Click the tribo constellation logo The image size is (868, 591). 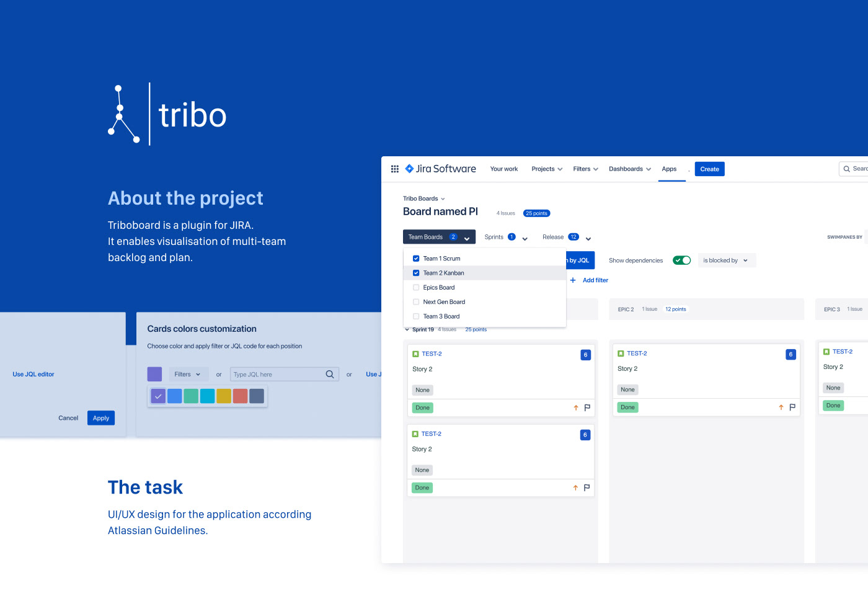point(123,114)
